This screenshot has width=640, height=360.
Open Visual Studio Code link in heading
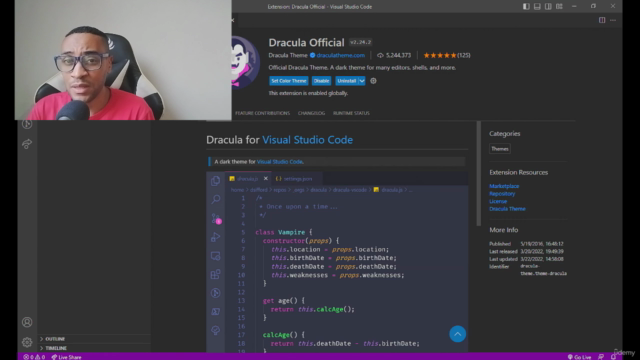coord(307,140)
